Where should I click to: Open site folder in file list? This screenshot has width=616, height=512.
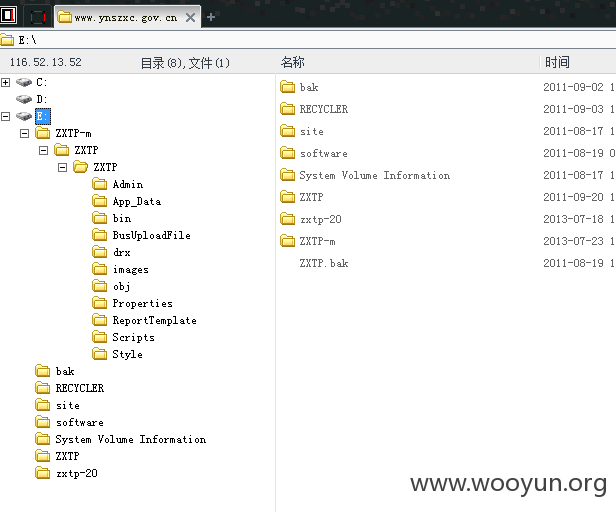pos(312,131)
